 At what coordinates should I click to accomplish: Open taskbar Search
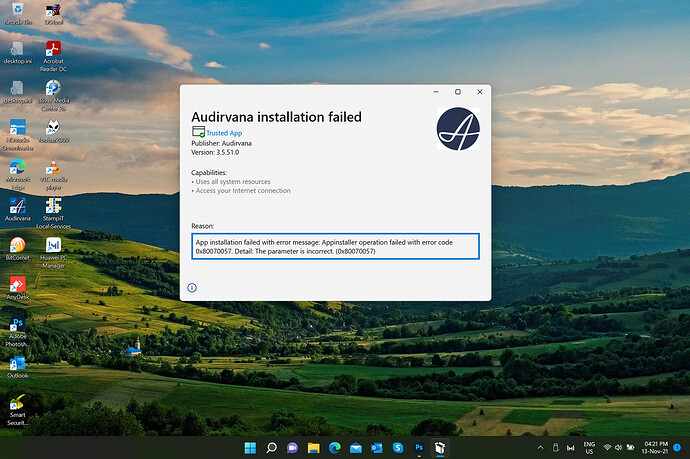272,448
